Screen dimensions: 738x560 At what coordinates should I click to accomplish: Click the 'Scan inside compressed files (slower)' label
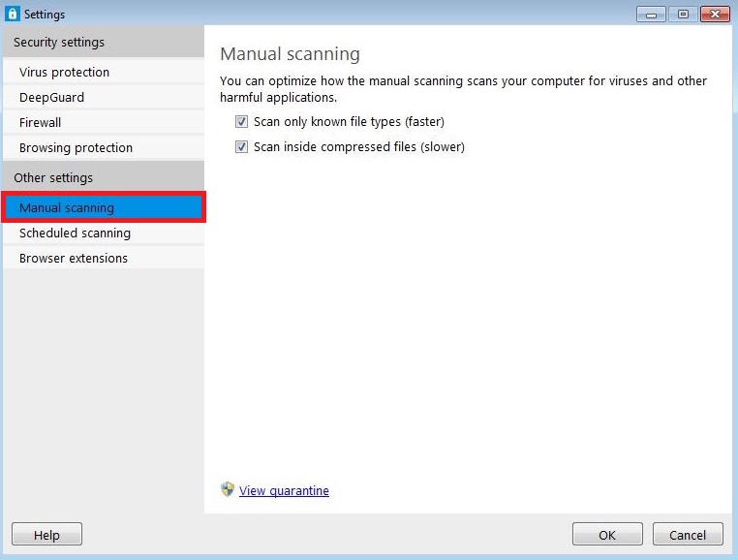[359, 147]
